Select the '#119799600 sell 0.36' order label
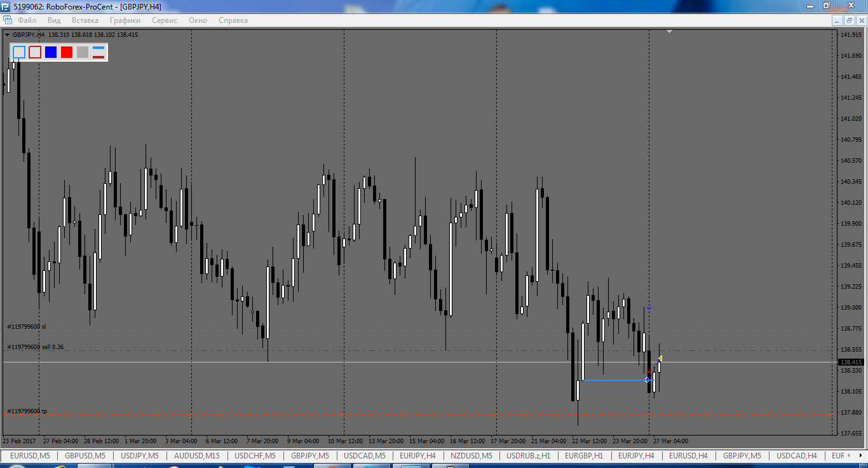This screenshot has height=468, width=868. (35, 347)
